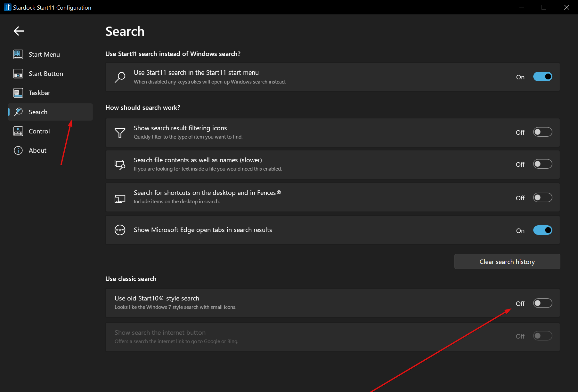Click 'Use Start11 search in the Start11 start menu' label
The width and height of the screenshot is (578, 392).
pos(196,73)
